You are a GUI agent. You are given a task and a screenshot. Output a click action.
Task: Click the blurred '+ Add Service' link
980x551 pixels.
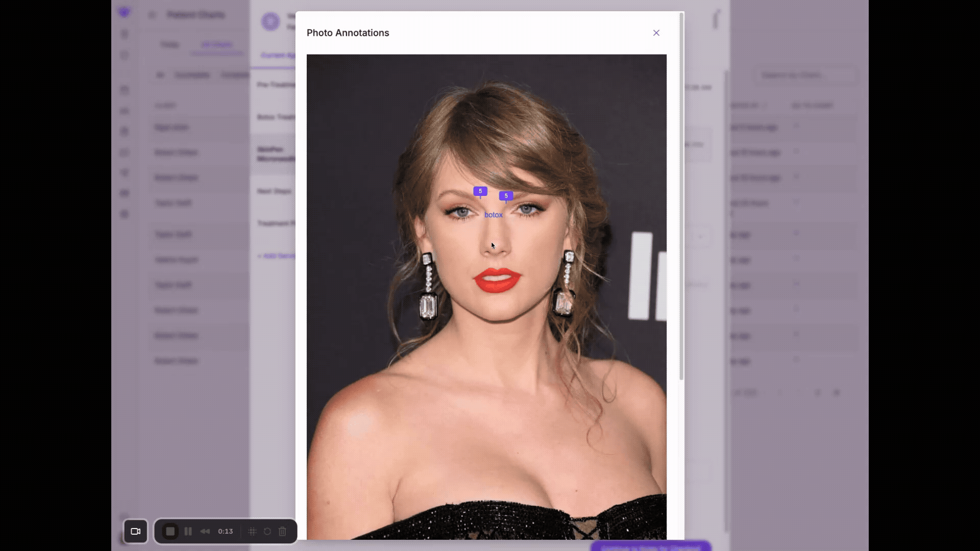point(276,256)
